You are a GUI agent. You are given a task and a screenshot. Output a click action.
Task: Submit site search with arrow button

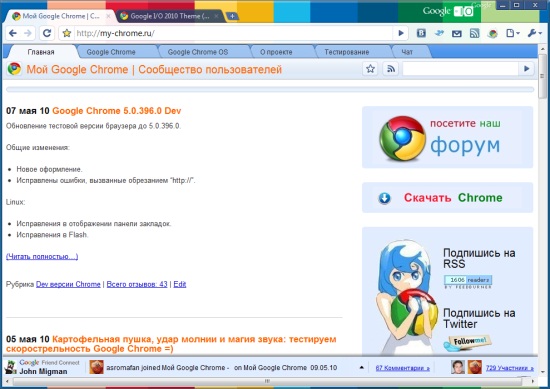coord(526,69)
